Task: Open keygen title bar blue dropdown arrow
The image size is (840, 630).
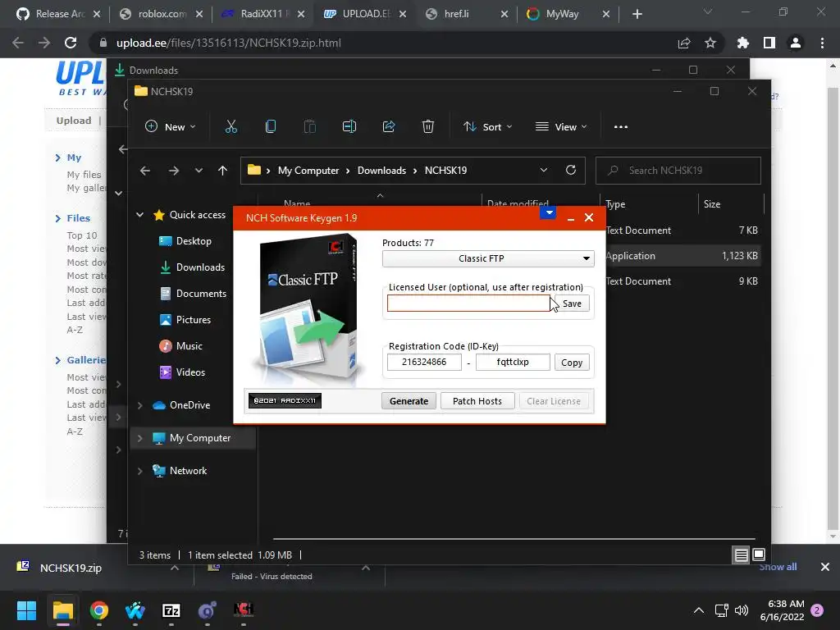Action: [549, 212]
